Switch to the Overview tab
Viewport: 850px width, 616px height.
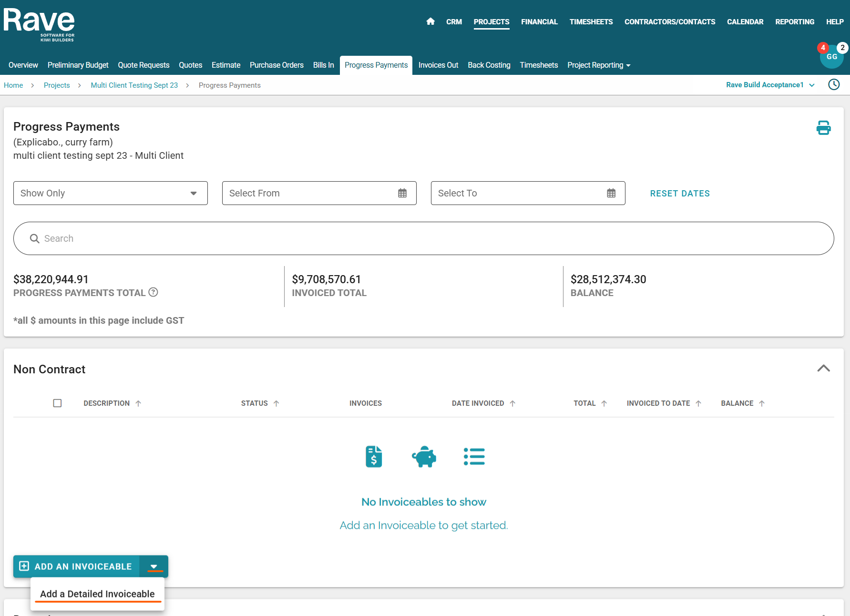click(x=23, y=65)
